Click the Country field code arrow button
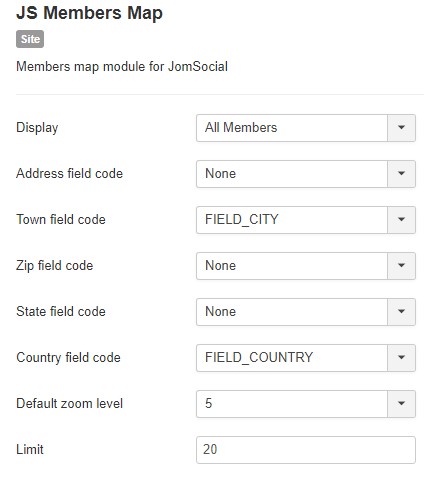The image size is (424, 478). tap(401, 358)
